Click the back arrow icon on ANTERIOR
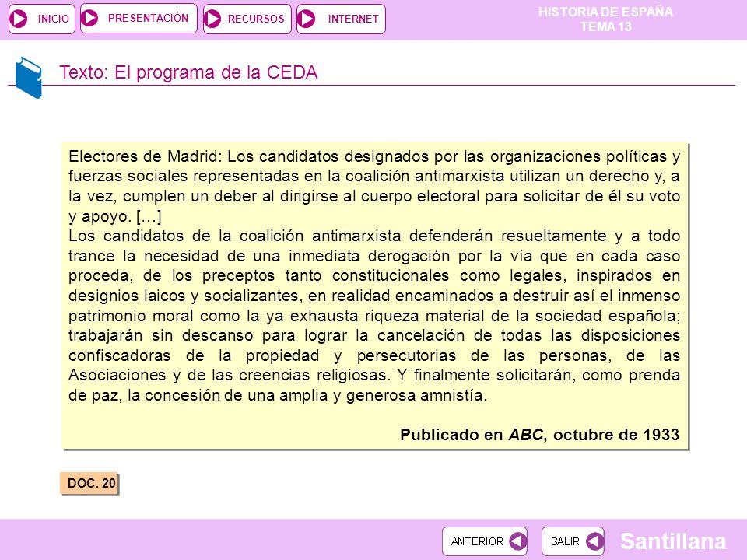Image resolution: width=747 pixels, height=560 pixels. 517,541
